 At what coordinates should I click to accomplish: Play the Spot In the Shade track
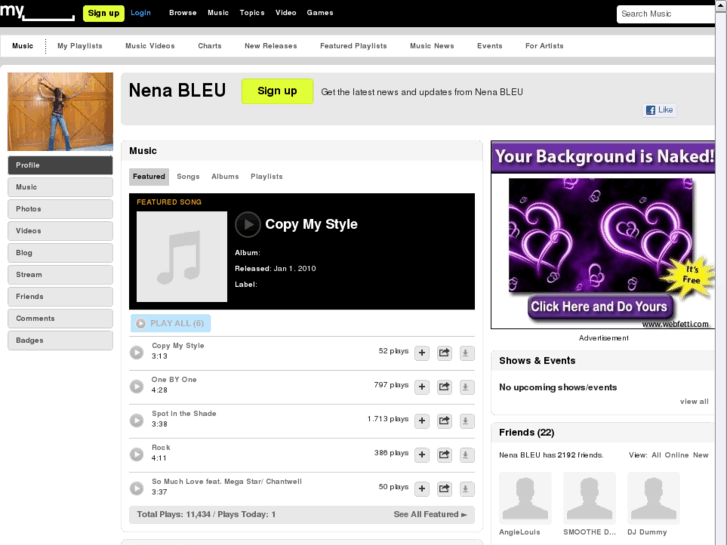(136, 420)
